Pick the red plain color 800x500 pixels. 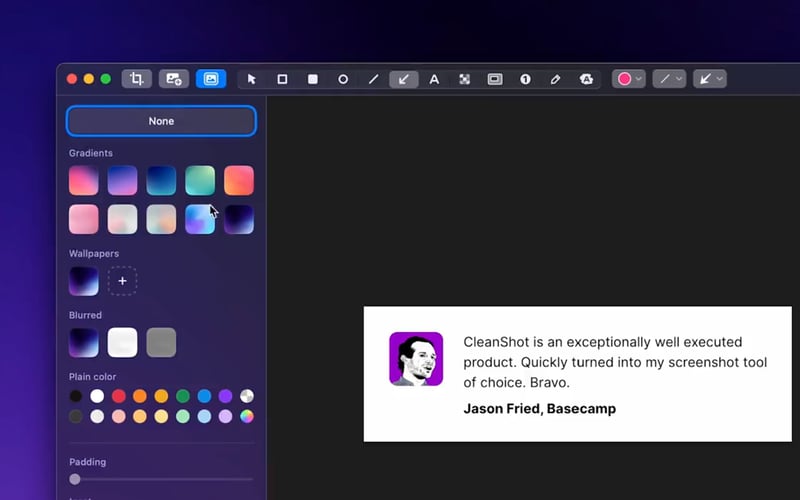click(118, 396)
